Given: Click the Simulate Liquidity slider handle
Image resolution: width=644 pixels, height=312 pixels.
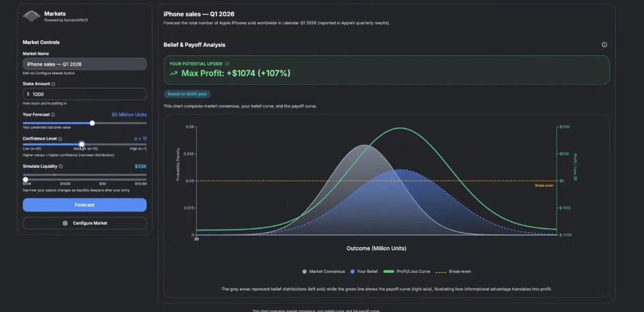Looking at the screenshot, I should pos(25,179).
